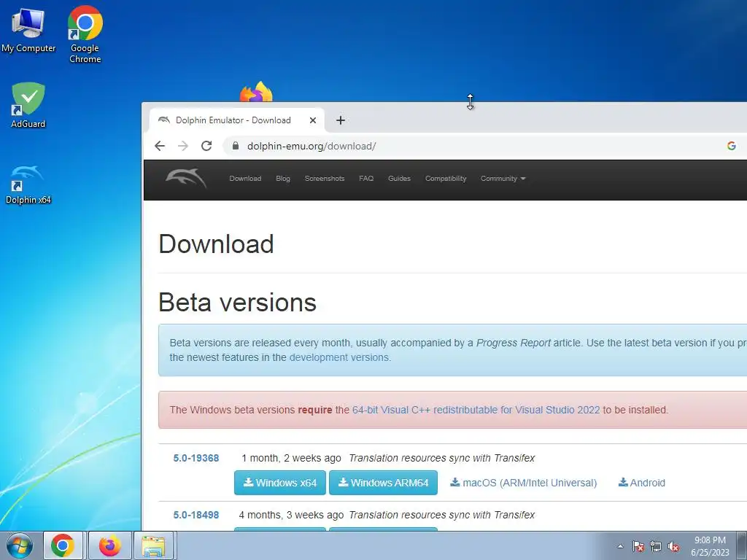Open clock showing 9:08 PM
This screenshot has height=560, width=747.
point(710,546)
